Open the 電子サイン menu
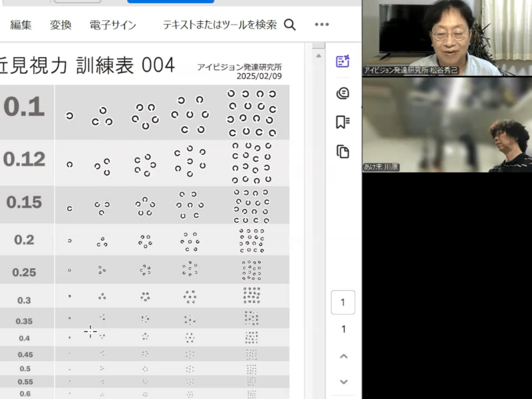532x399 pixels. click(112, 25)
